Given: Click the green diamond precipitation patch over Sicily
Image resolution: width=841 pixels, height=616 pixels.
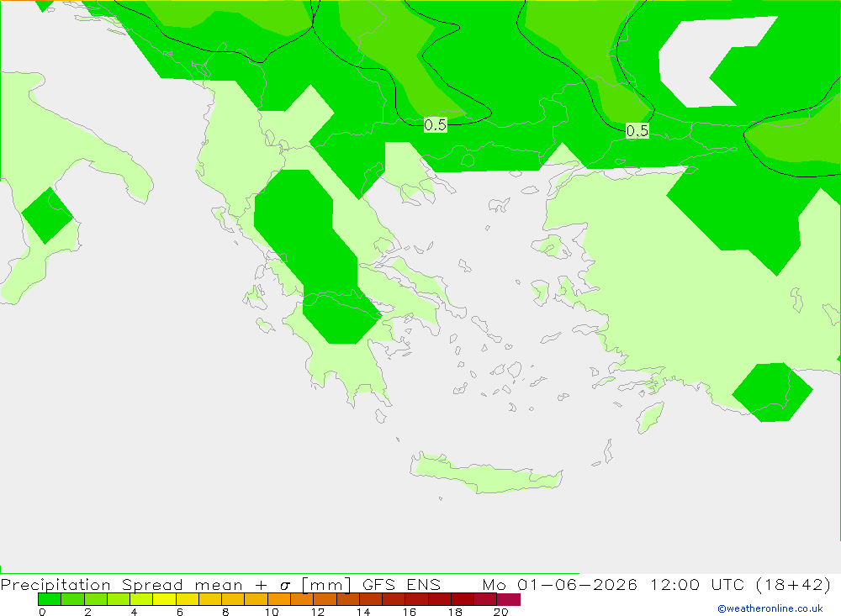Looking at the screenshot, I should click(47, 215).
